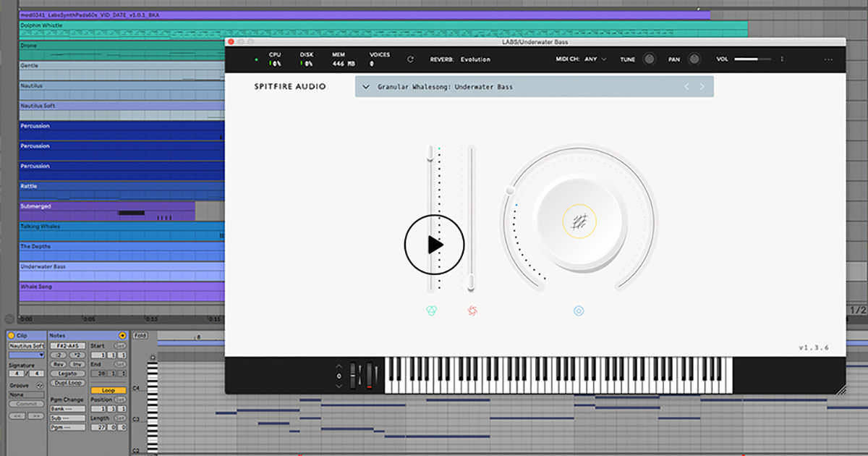Click the left vertical expression slider handle
Viewport: 868px width, 456px height.
coord(430,152)
